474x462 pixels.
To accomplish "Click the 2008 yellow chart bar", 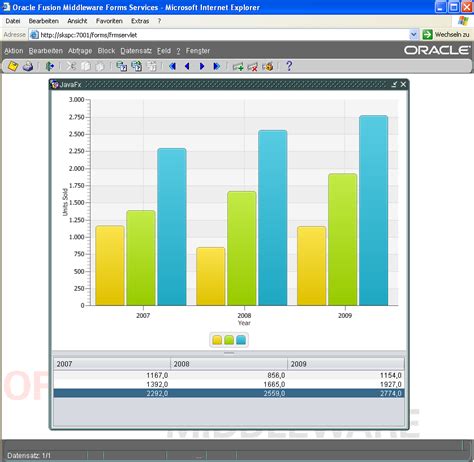I will pos(211,276).
